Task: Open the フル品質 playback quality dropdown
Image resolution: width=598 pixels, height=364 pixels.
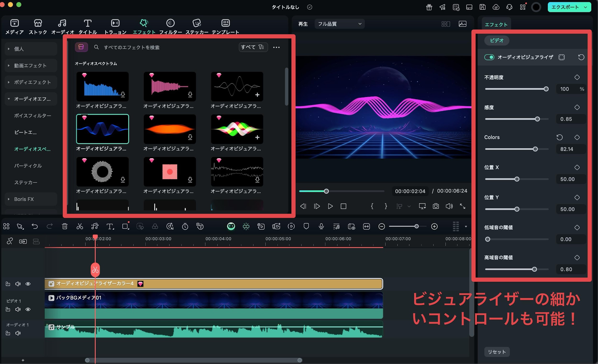Action: pos(339,23)
